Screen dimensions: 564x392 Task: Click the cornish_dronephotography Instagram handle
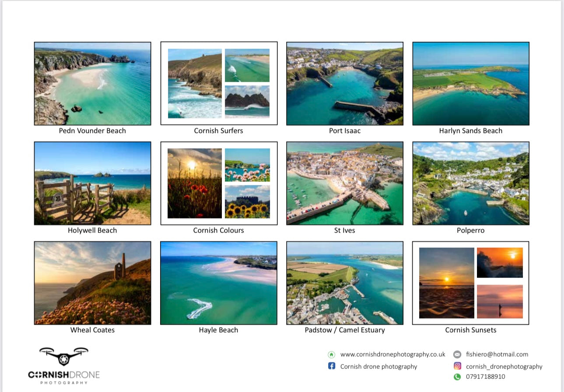pyautogui.click(x=504, y=367)
